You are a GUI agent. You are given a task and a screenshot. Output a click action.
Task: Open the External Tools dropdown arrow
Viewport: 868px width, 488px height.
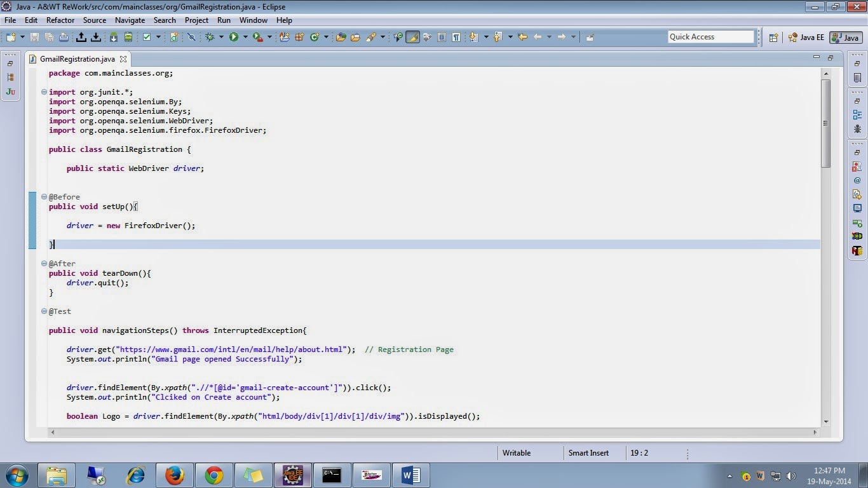269,37
